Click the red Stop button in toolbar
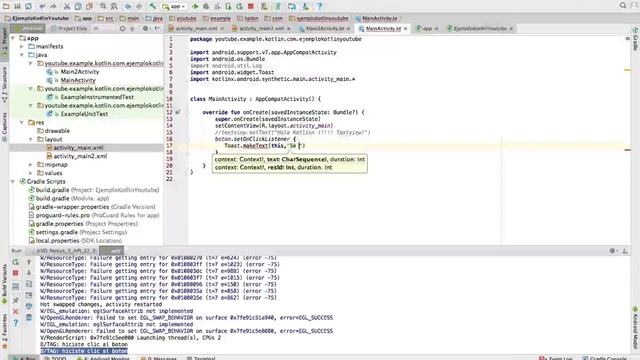The image size is (640, 360). tap(251, 6)
